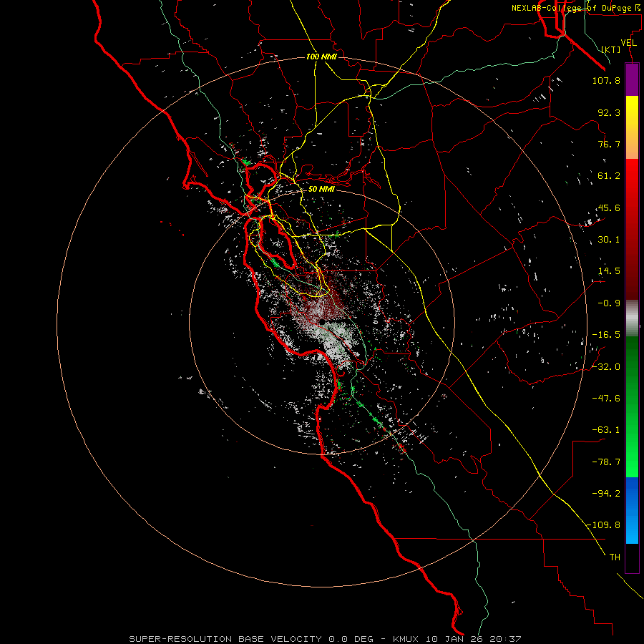Click the 92.3 legend value
The width and height of the screenshot is (644, 644).
(x=609, y=112)
